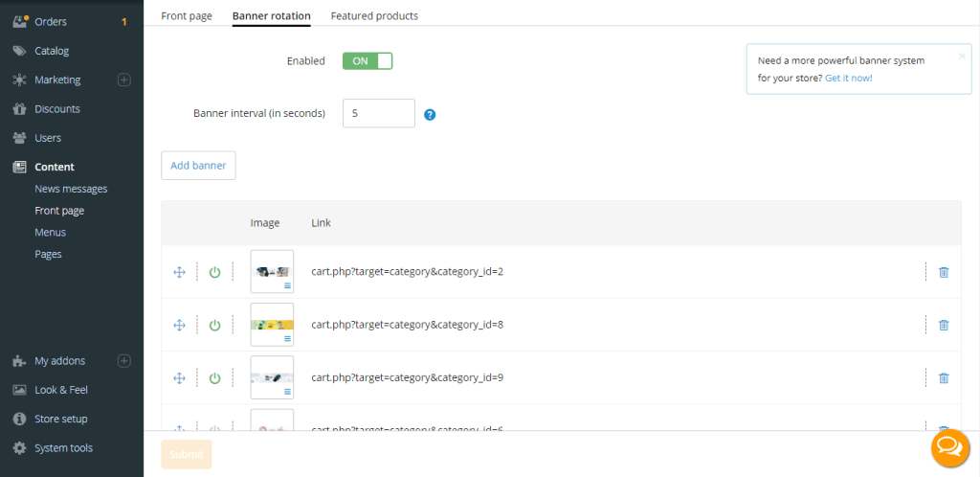Expand the plus icon beside Marketing
This screenshot has height=477, width=980.
coord(124,80)
